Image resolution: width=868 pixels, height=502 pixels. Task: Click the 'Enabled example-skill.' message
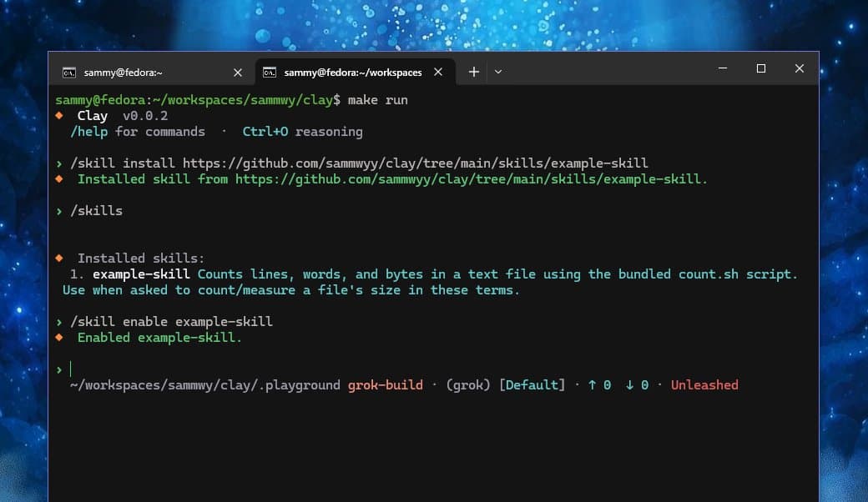coord(159,338)
